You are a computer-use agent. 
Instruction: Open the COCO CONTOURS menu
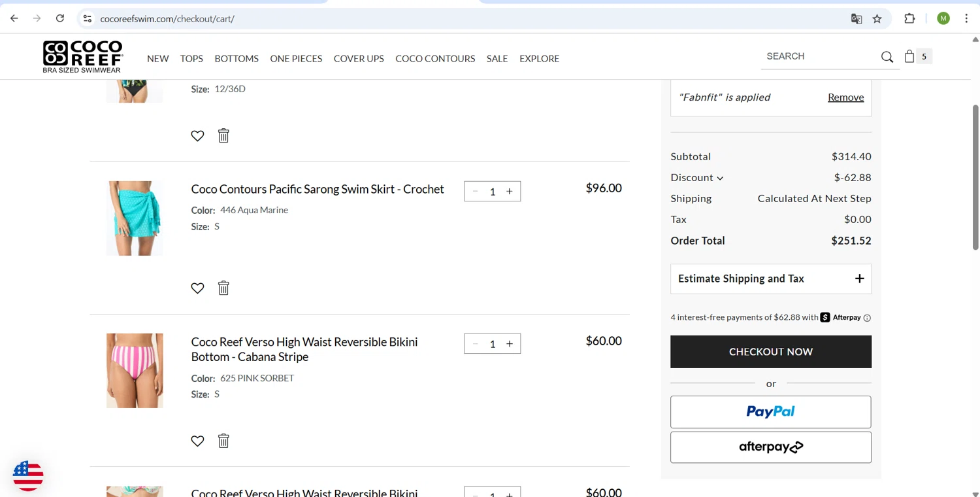coord(435,58)
